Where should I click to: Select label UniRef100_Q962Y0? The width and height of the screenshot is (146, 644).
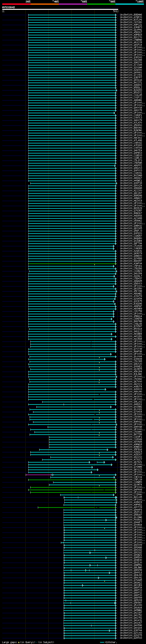[x=131, y=63]
